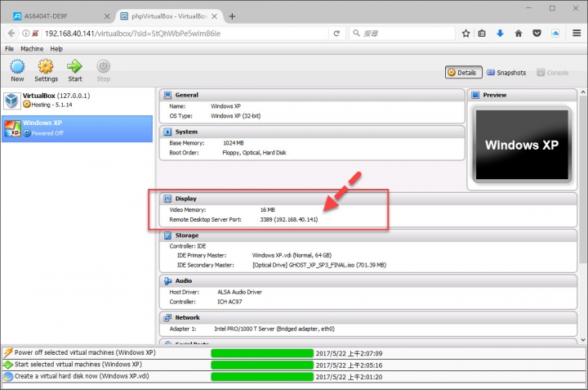Click the Power off task progress bar
This screenshot has width=588, height=390.
262,353
